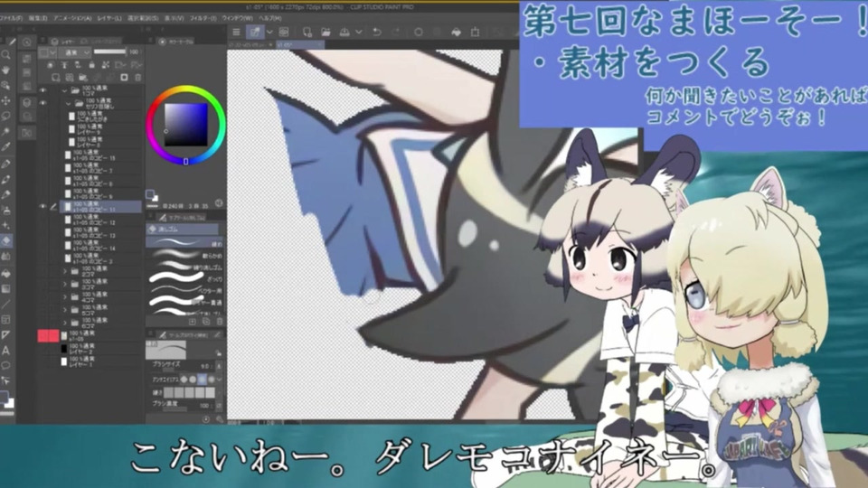Choose the 軟らかめ eraser sub tool
Viewport: 868px width, 488px height.
[x=184, y=255]
